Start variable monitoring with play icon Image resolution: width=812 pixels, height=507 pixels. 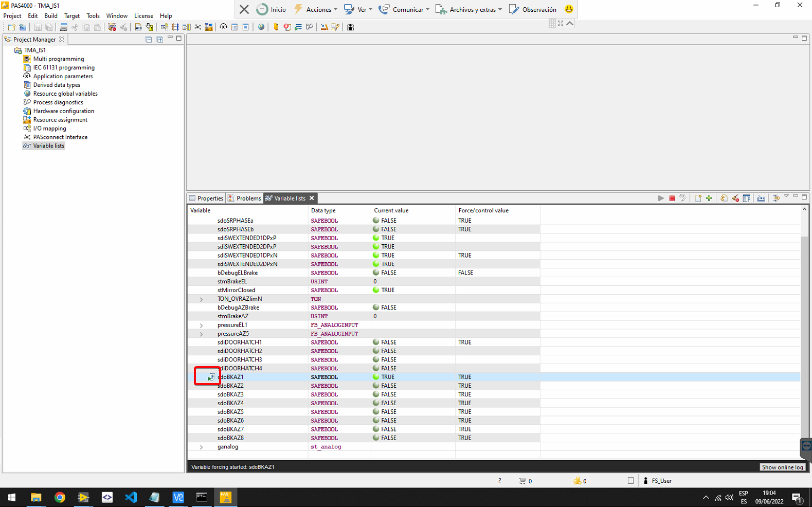coord(661,198)
